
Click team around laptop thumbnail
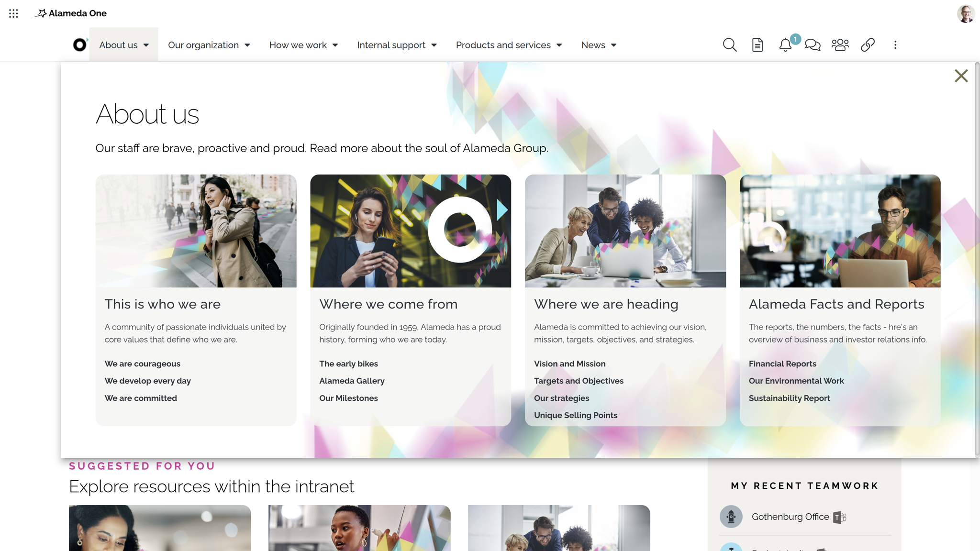[625, 231]
